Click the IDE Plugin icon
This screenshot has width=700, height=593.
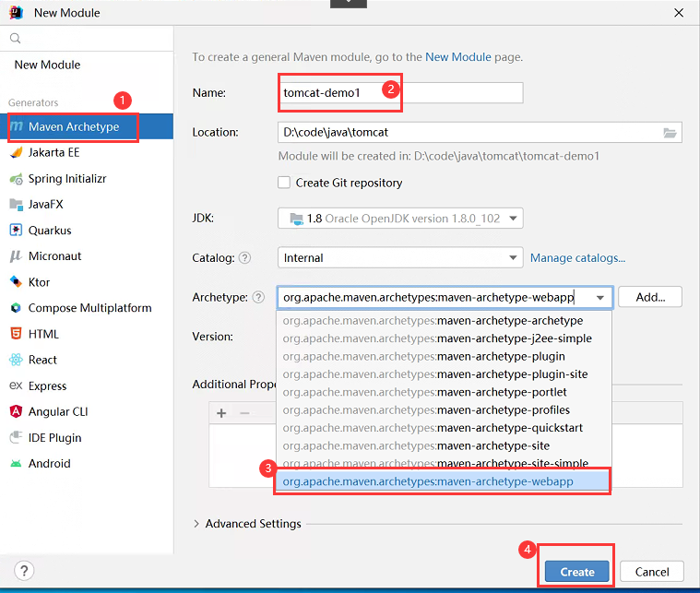click(x=16, y=437)
